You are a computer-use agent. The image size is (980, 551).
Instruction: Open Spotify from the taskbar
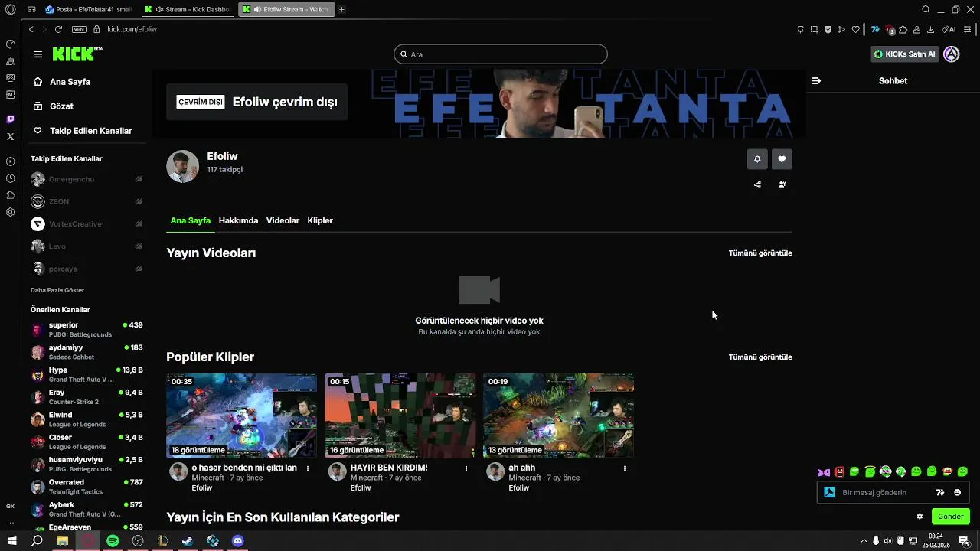pos(113,540)
